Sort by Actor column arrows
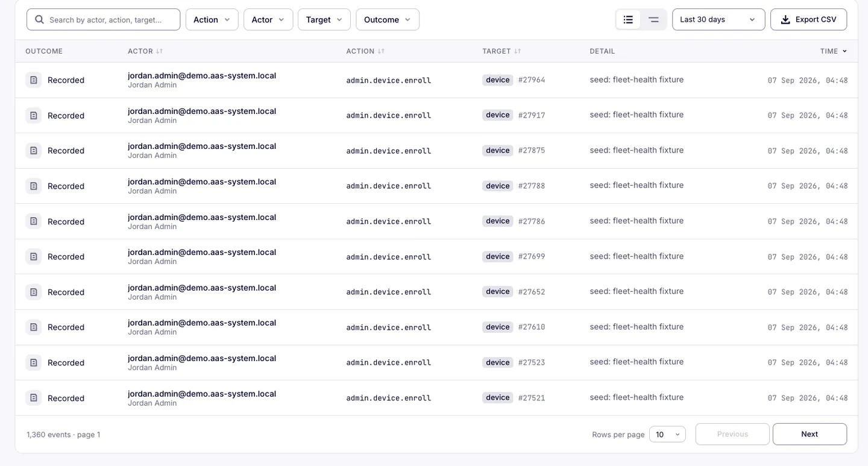 (159, 51)
